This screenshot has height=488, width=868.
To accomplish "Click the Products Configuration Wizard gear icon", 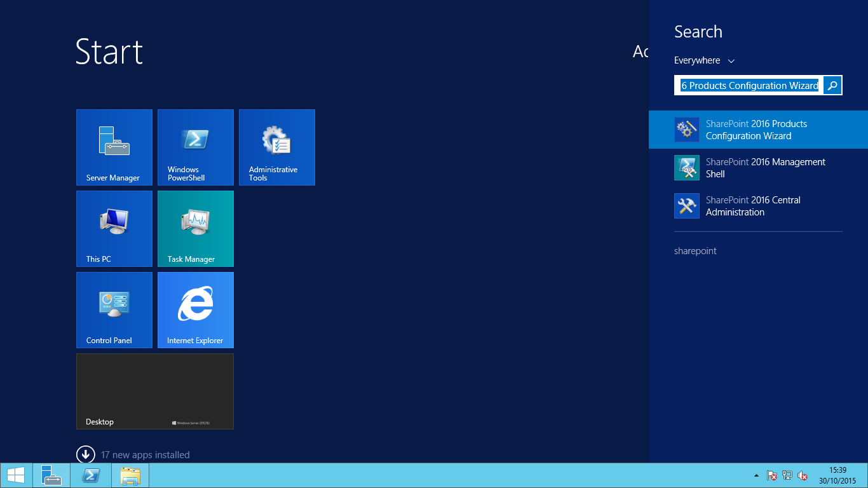I will (x=687, y=130).
